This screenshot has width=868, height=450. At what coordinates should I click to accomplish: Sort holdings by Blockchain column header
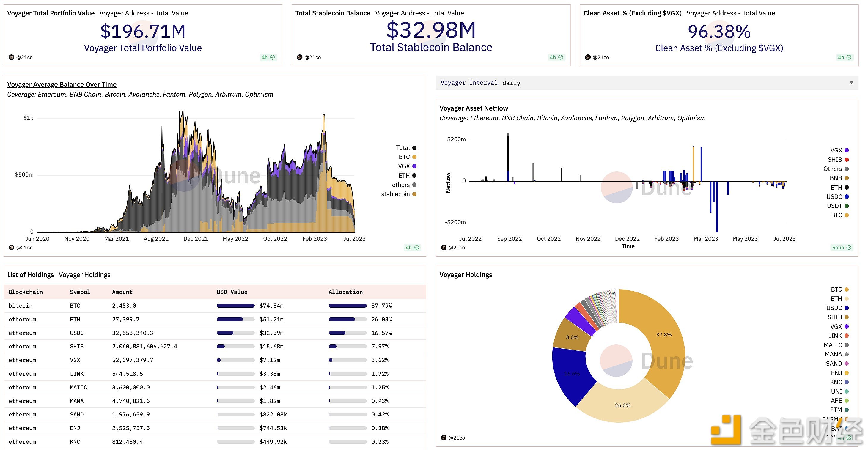[x=26, y=292]
